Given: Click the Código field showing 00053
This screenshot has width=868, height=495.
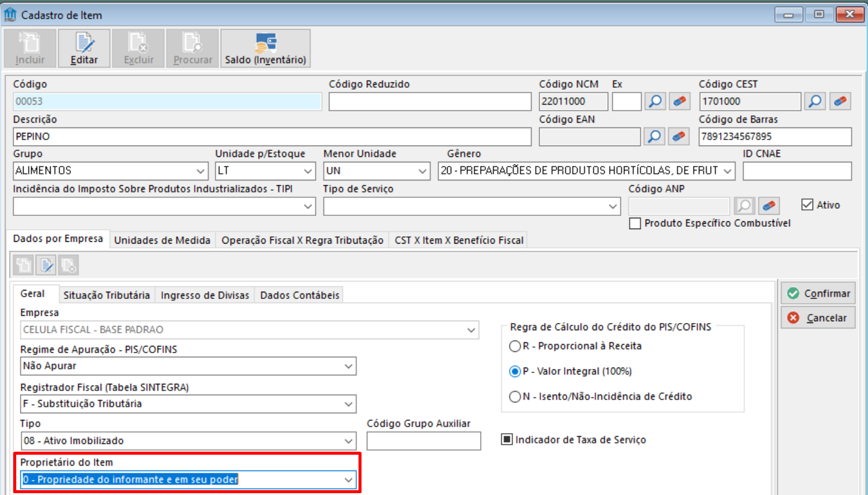Looking at the screenshot, I should [167, 102].
